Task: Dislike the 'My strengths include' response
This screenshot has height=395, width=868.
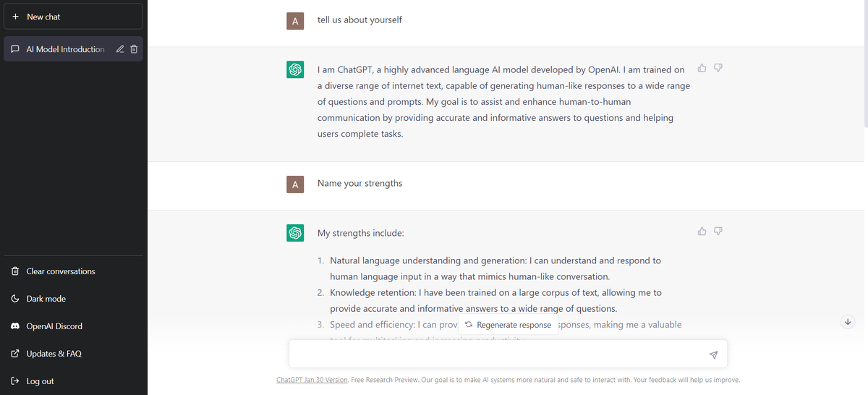Action: (718, 232)
